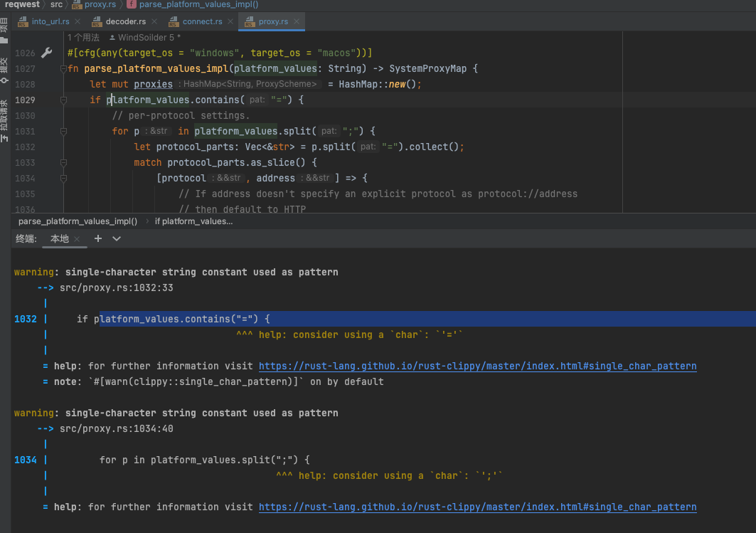Screen dimensions: 756x533
Task: Switch to the decoder.rs tab
Action: click(x=125, y=21)
